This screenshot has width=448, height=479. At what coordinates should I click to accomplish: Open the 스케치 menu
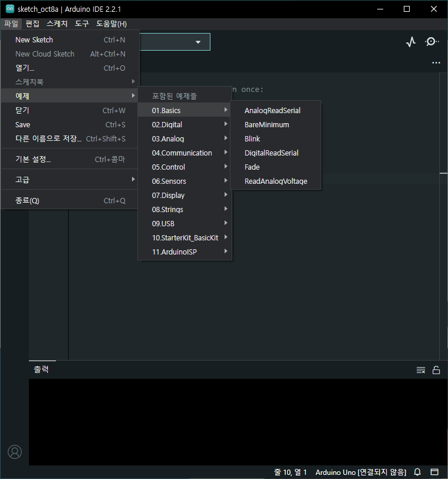coord(57,24)
